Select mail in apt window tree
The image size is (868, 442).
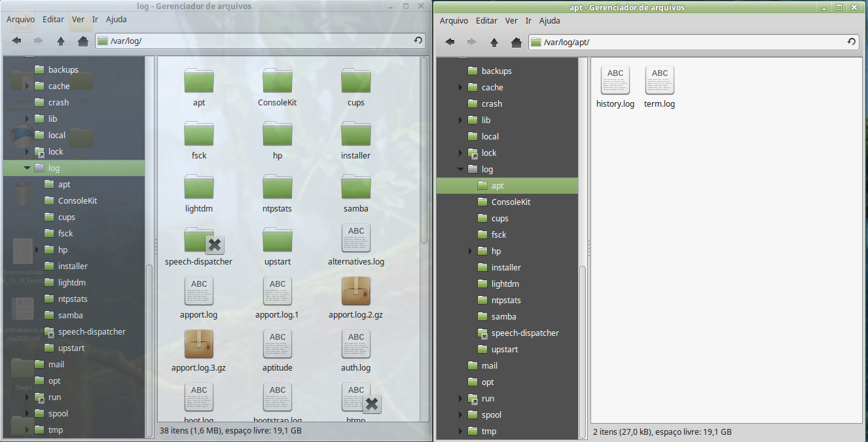pyautogui.click(x=489, y=365)
